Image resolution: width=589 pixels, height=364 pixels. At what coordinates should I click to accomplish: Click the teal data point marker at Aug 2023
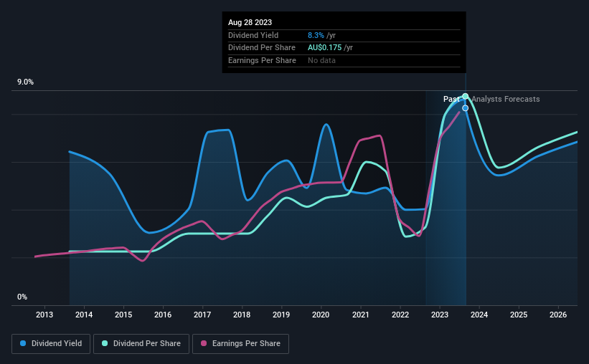click(465, 97)
